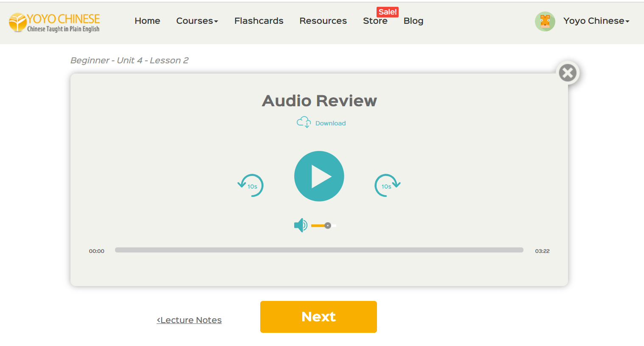Click the user avatar picture
The width and height of the screenshot is (644, 346).
coord(545,21)
